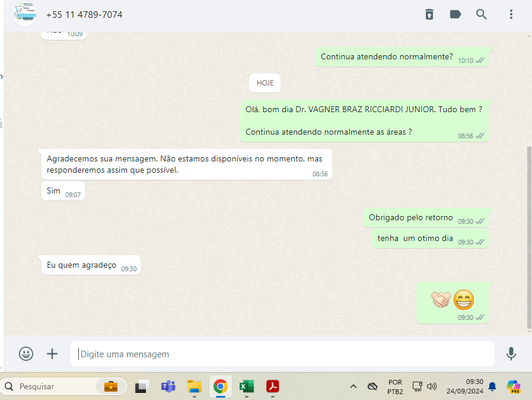Search within this conversation
The width and height of the screenshot is (532, 400).
tap(481, 14)
